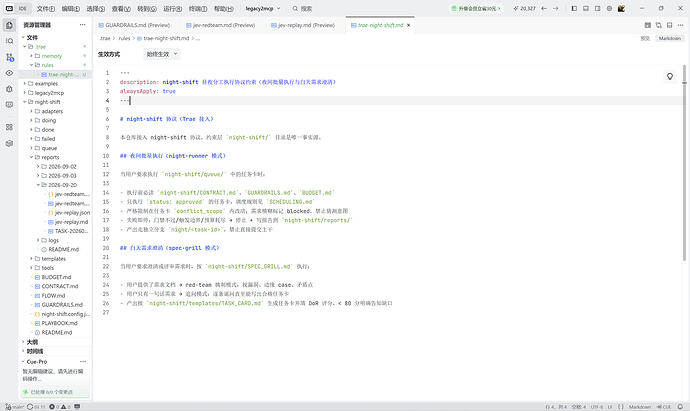Image resolution: width=690 pixels, height=411 pixels.
Task: Collapse the Cue-Pro section
Action: click(x=37, y=362)
